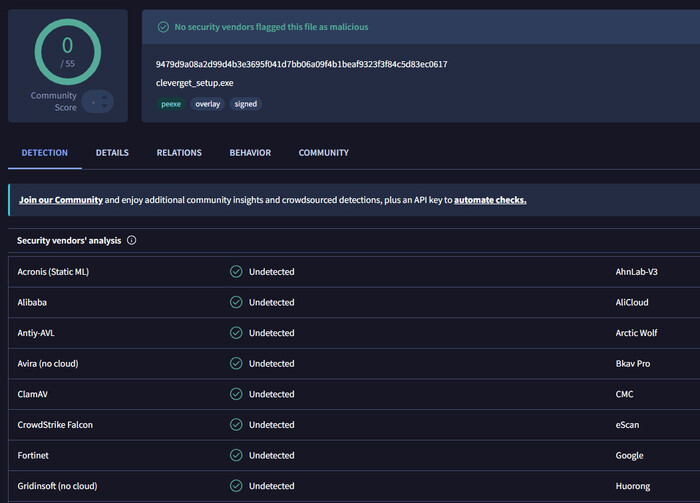Open the DETECTION tab

click(45, 153)
